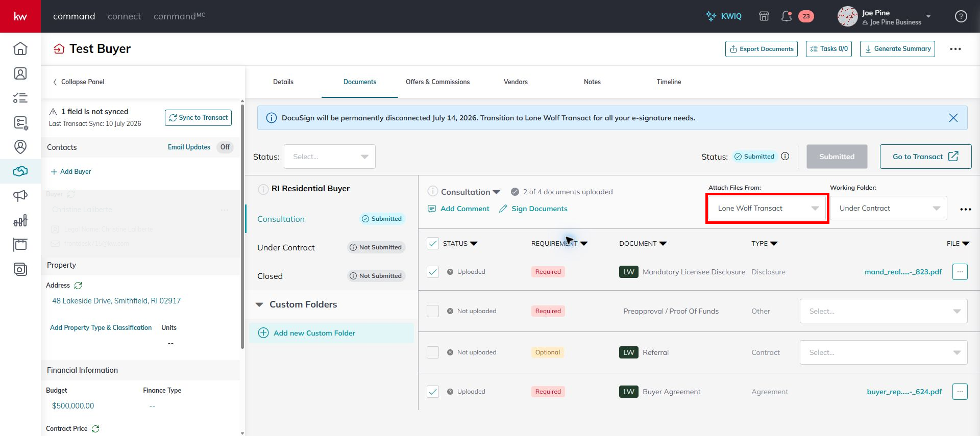Viewport: 980px width, 436px height.
Task: Open the commandMC top menu
Action: click(x=179, y=16)
